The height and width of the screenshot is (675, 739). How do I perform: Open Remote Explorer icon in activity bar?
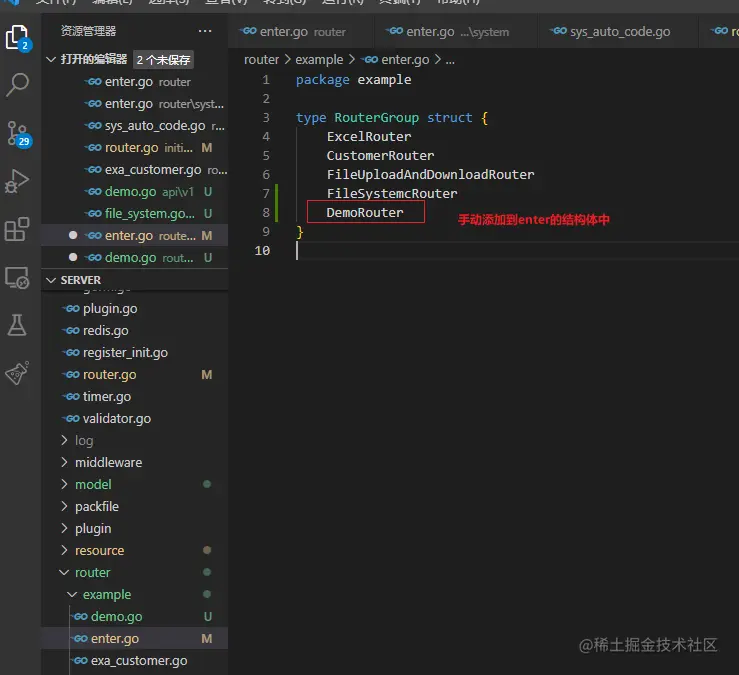[x=17, y=278]
